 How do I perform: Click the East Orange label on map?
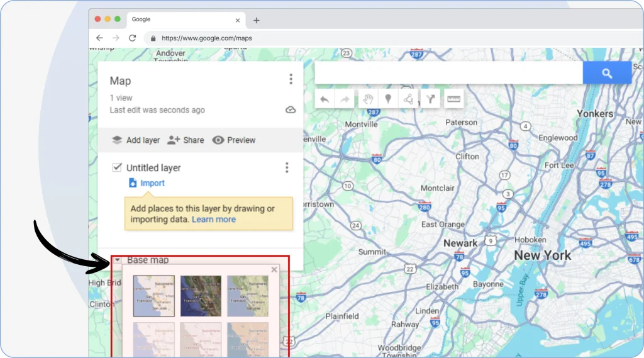point(443,225)
